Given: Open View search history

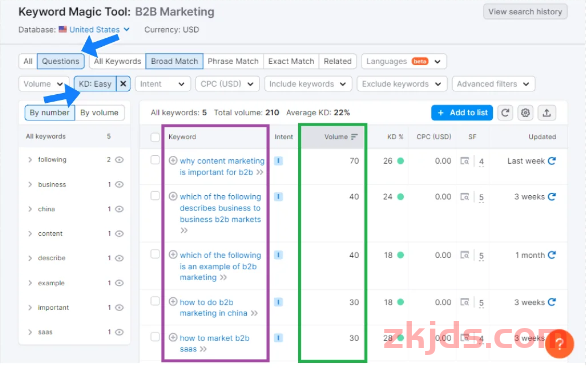Looking at the screenshot, I should [525, 12].
